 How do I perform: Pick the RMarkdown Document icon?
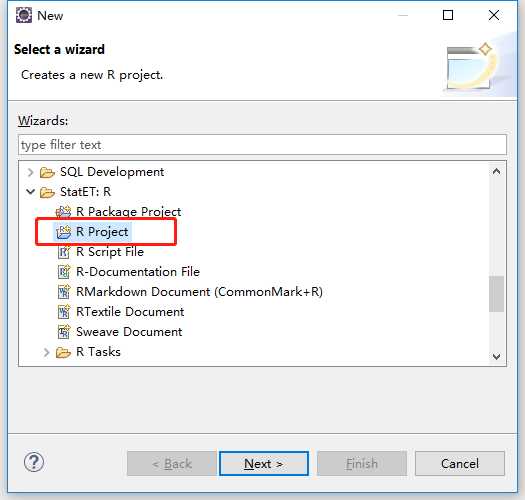64,292
